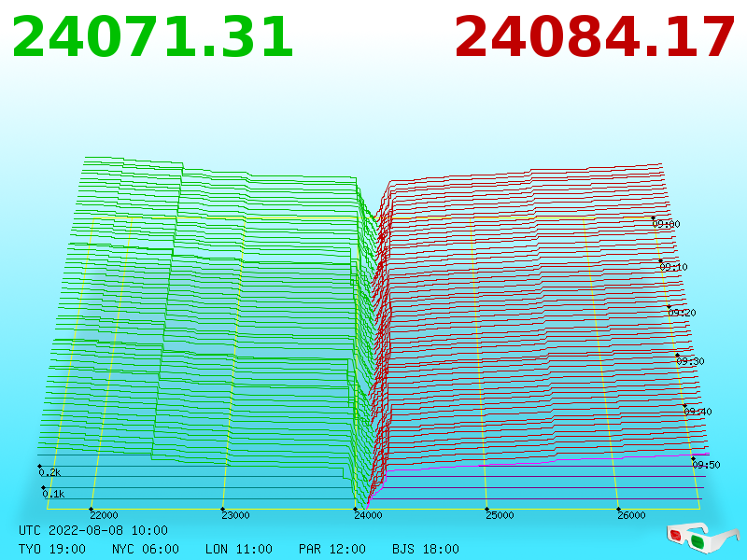This screenshot has width=747, height=560.
Task: Click the UTC 2022-08-08 10:00 timestamp
Action: [x=93, y=530]
